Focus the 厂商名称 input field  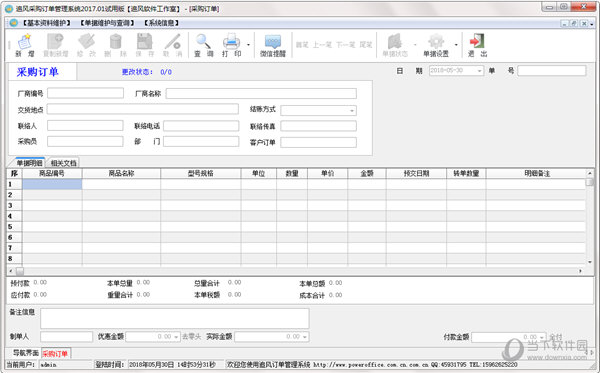[x=261, y=93]
